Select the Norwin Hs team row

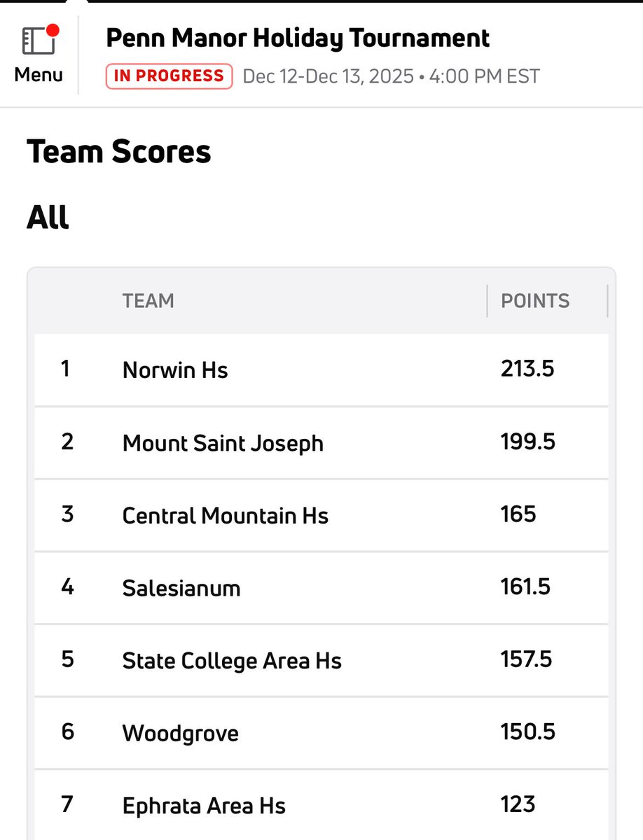click(175, 370)
